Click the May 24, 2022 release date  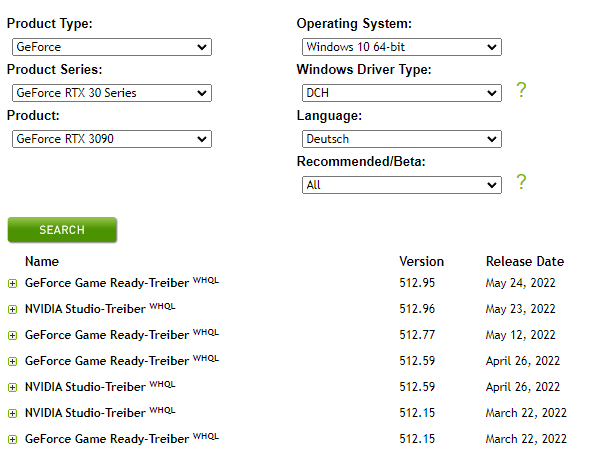[x=520, y=283]
